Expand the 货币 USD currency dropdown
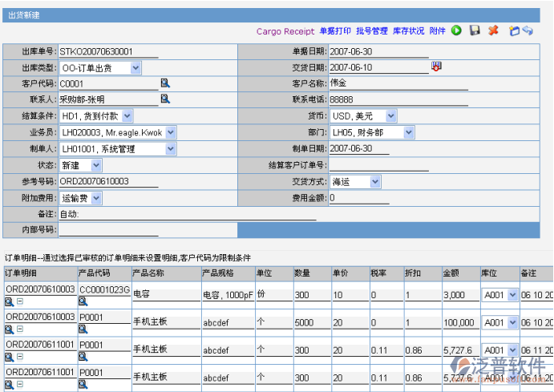The height and width of the screenshot is (392, 554). point(390,116)
